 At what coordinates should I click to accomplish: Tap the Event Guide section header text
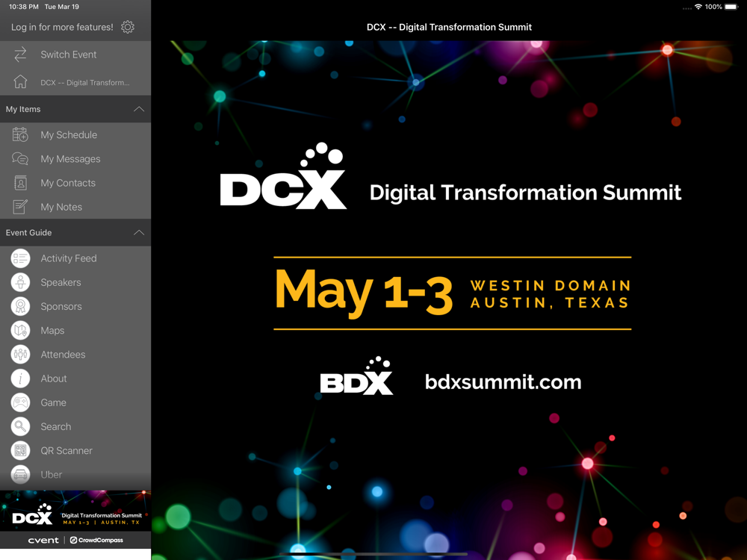point(28,232)
